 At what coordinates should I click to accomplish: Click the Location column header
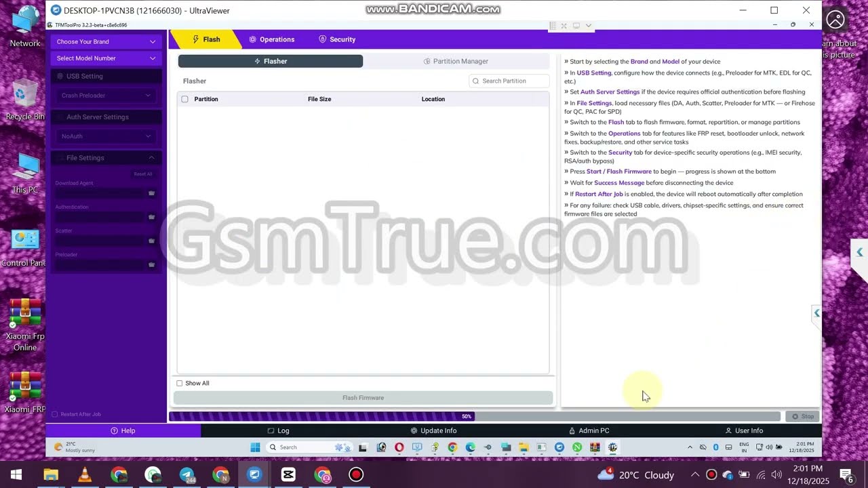433,99
